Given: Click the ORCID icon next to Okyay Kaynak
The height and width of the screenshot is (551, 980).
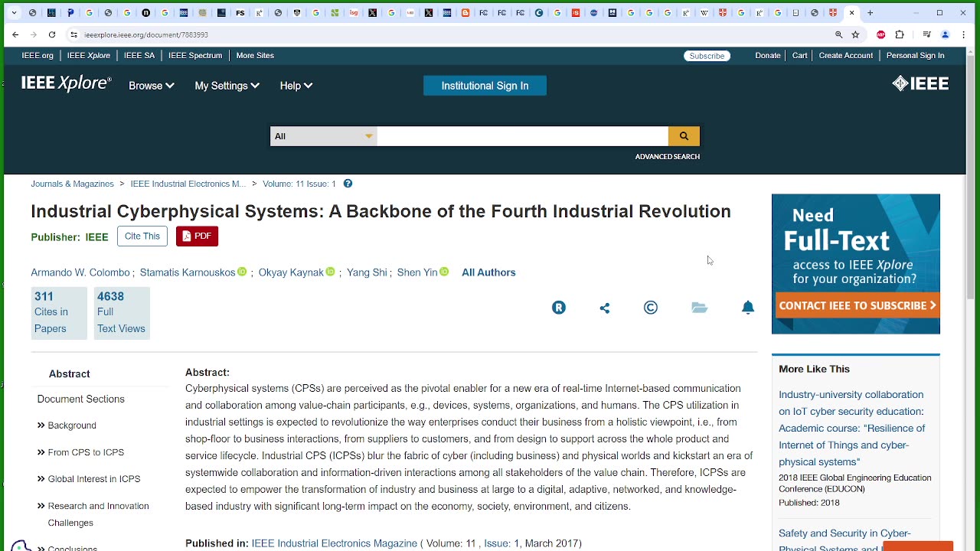Looking at the screenshot, I should coord(331,272).
